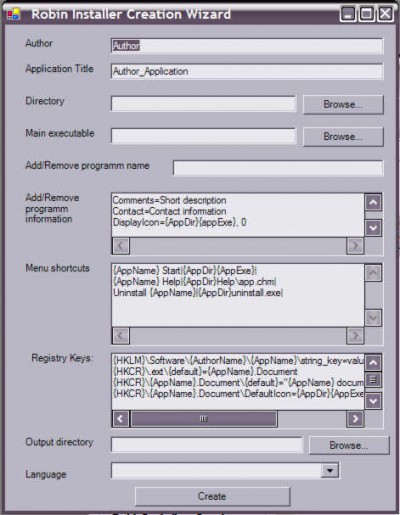Image resolution: width=400 pixels, height=515 pixels.
Task: Click right arrow of Menu shortcuts horizontal scrollbar
Action: [x=355, y=335]
